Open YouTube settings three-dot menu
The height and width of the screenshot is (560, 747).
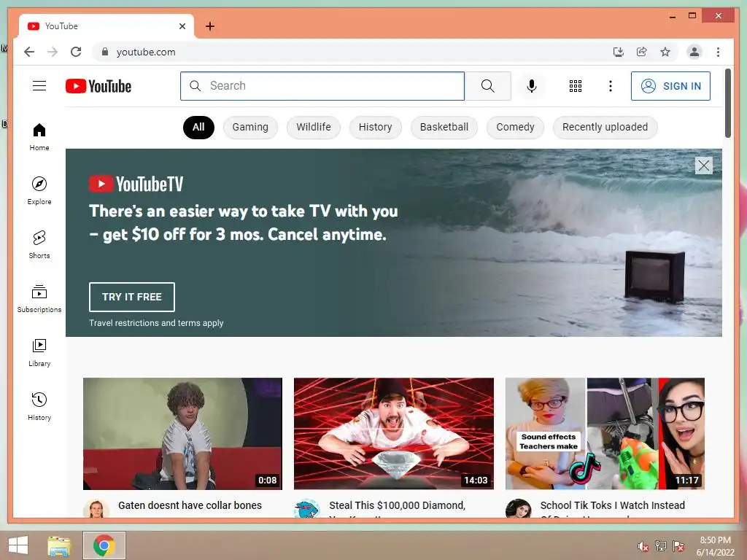[611, 86]
